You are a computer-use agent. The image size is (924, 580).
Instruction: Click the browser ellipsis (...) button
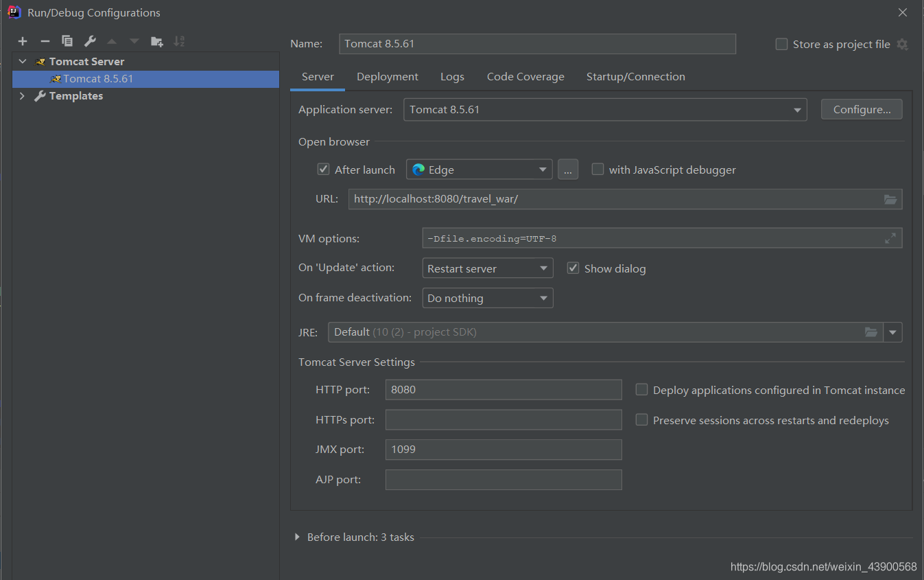click(x=568, y=170)
